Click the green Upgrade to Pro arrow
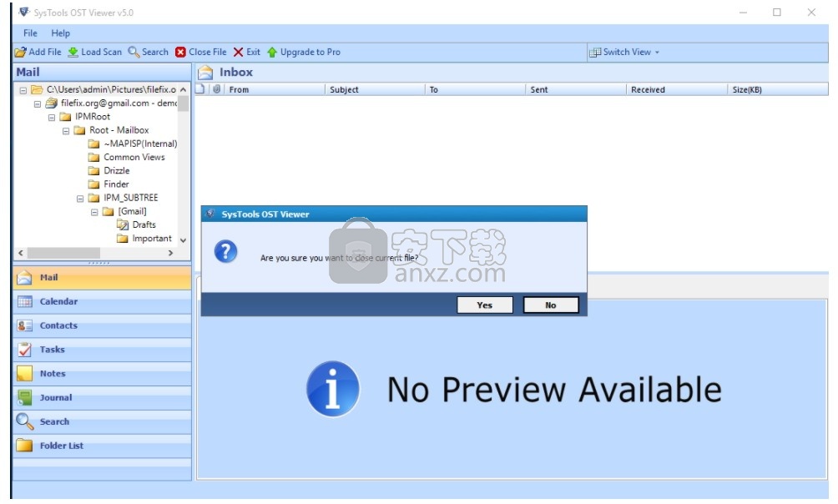This screenshot has width=838, height=504. pyautogui.click(x=272, y=53)
